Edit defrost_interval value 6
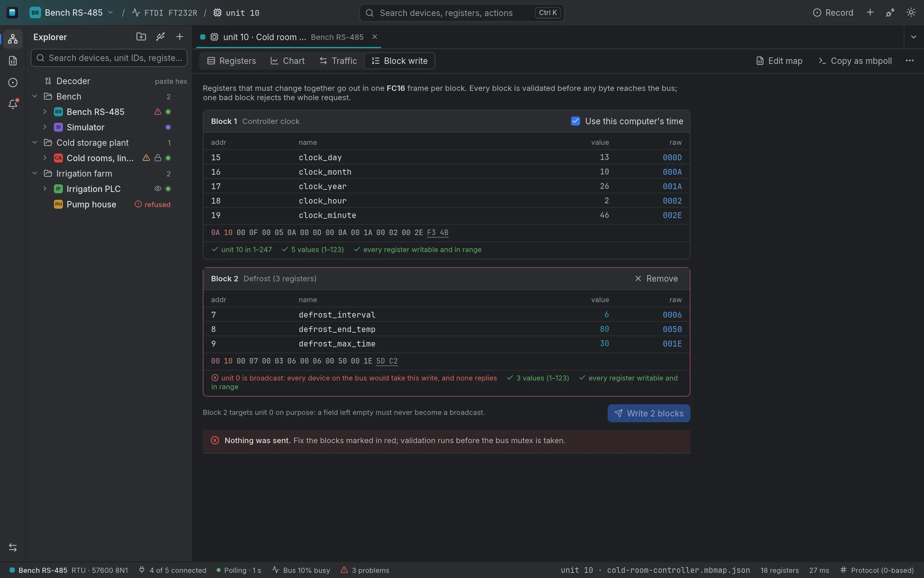The height and width of the screenshot is (578, 924). click(x=606, y=315)
